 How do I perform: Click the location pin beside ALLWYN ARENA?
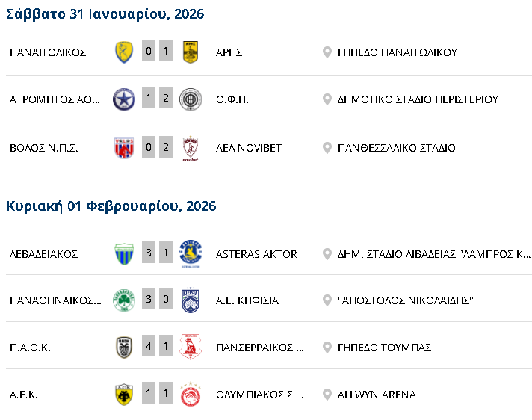point(327,395)
